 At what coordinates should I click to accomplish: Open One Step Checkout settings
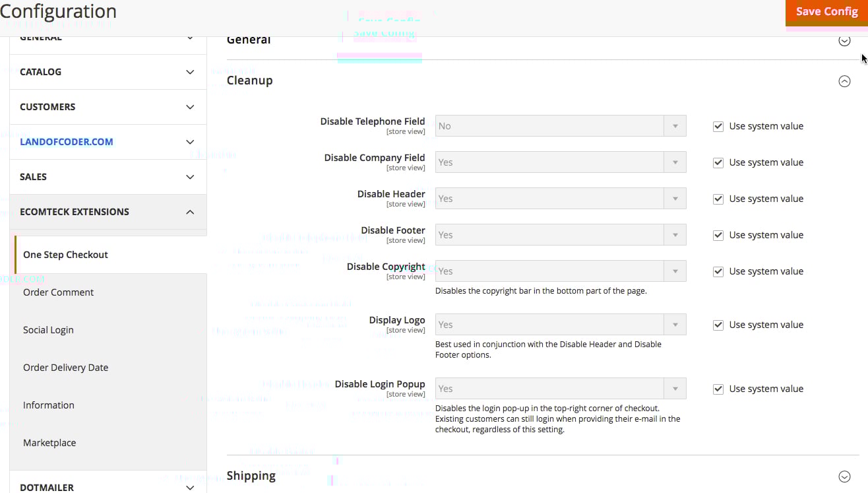tap(111, 255)
